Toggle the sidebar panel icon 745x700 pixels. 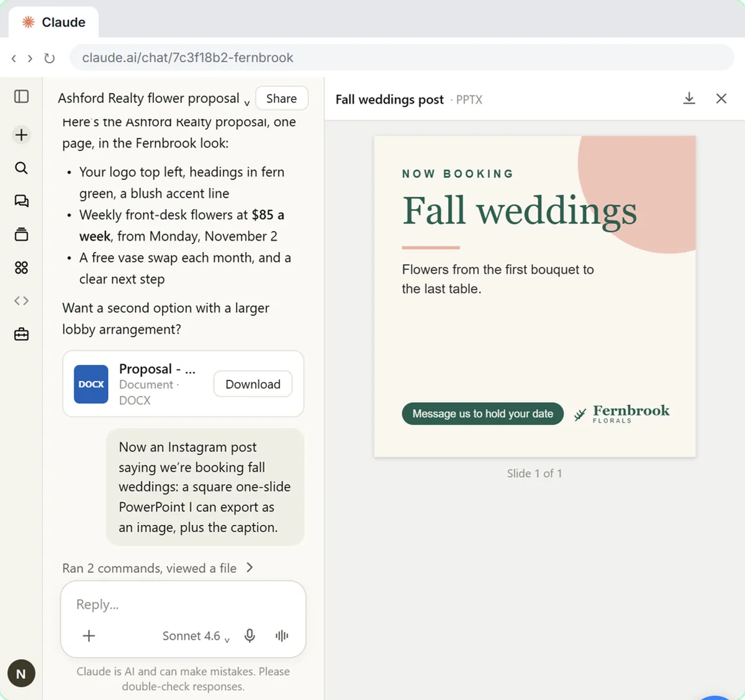[21, 96]
